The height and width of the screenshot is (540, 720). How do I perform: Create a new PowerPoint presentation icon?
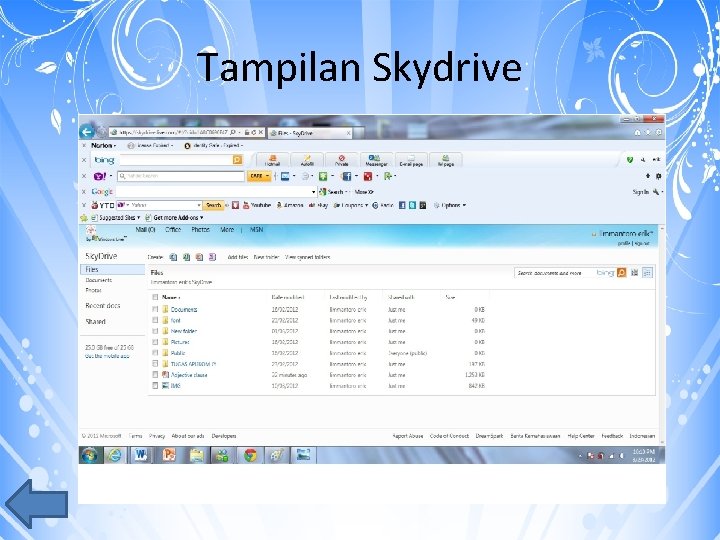tap(199, 257)
